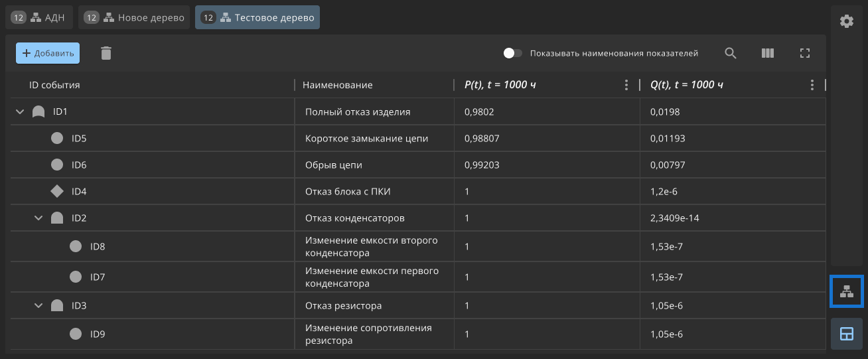Click the table layout sidebar icon
Screen dimensions: 868x359
point(847,334)
